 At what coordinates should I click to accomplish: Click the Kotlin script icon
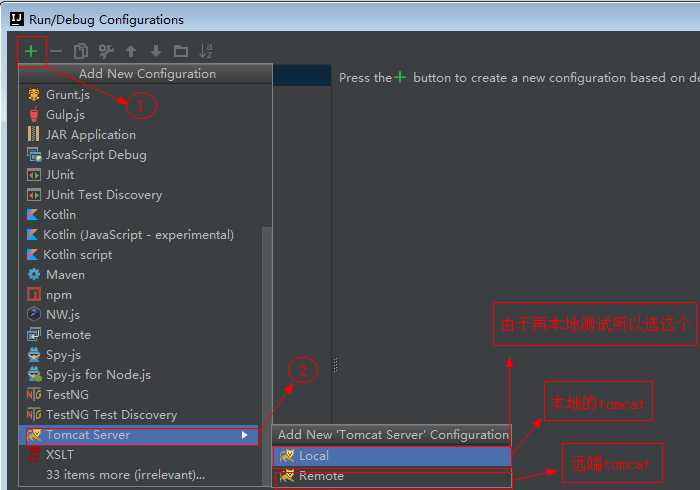click(x=32, y=255)
